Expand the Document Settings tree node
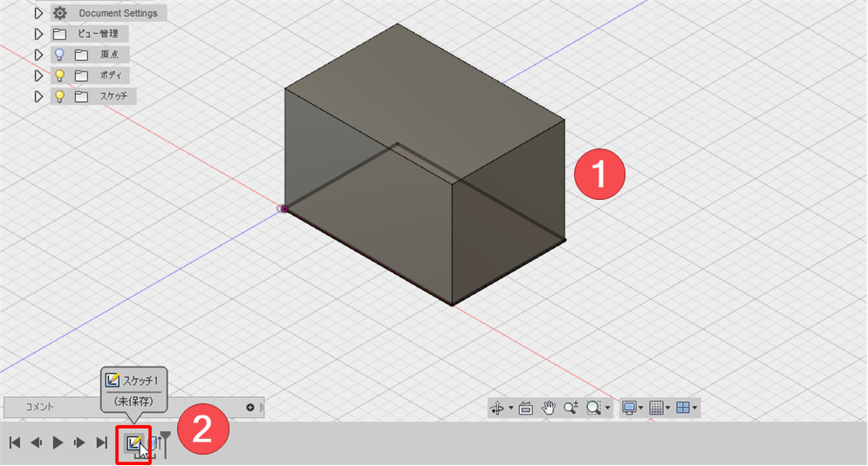Image resolution: width=868 pixels, height=466 pixels. [38, 13]
